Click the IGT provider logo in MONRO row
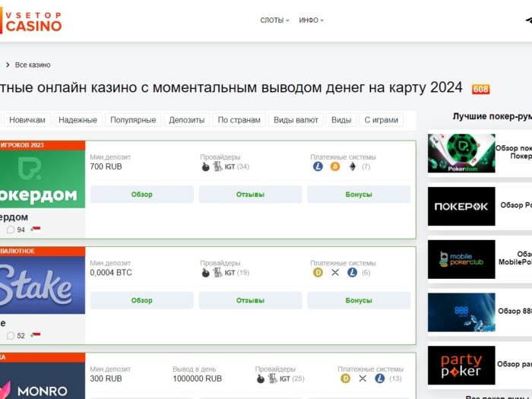532x399 pixels. click(285, 378)
